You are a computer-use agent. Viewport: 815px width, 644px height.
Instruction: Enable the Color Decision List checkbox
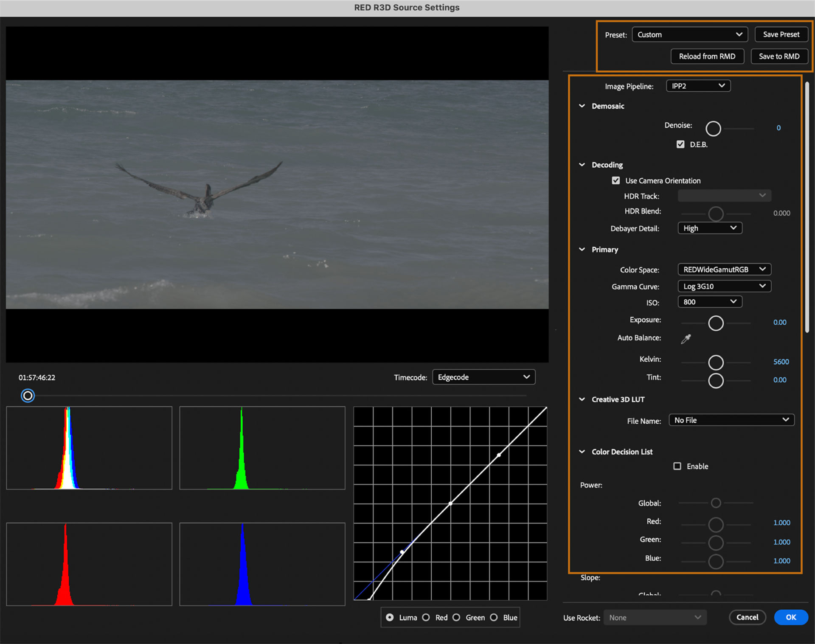coord(677,466)
